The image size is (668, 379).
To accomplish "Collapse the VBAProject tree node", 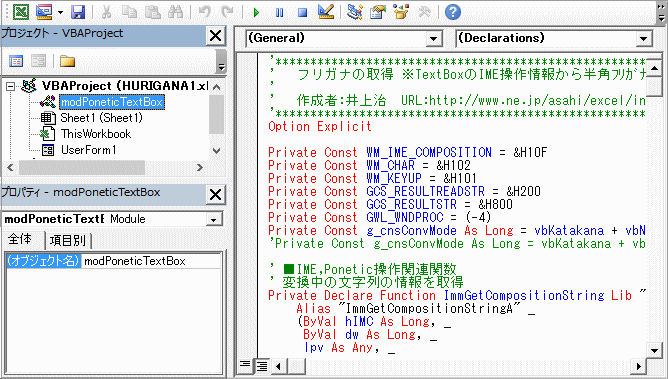I will pyautogui.click(x=11, y=86).
